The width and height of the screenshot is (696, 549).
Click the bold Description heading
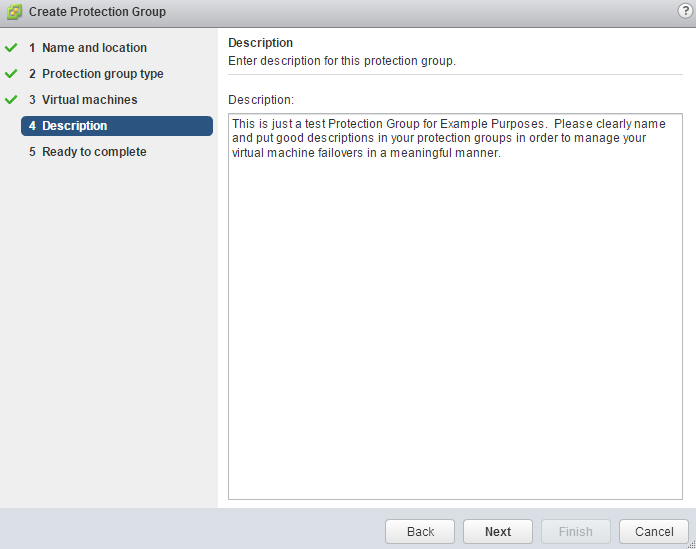260,43
